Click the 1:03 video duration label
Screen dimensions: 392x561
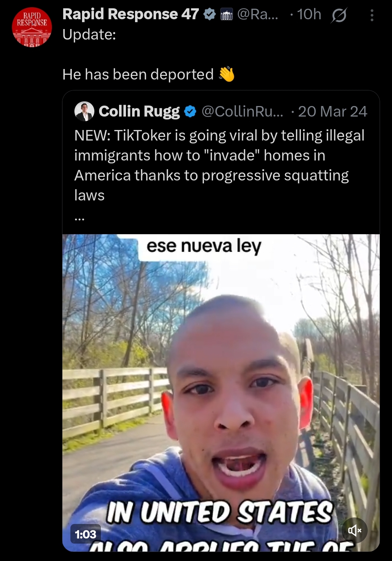coord(86,534)
